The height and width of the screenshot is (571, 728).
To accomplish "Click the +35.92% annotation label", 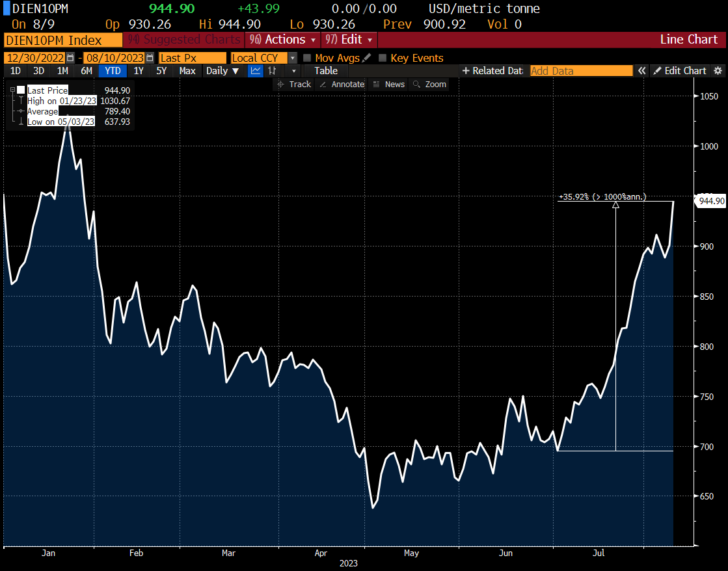I will pos(602,197).
